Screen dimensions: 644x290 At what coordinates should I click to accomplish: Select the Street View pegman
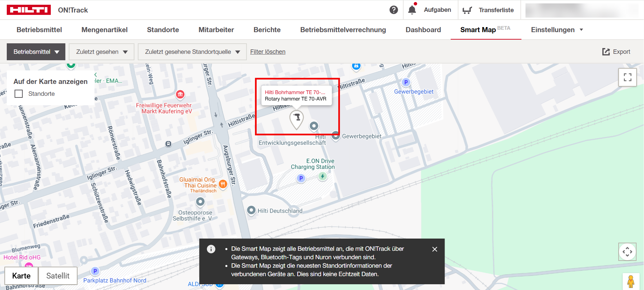(x=630, y=282)
